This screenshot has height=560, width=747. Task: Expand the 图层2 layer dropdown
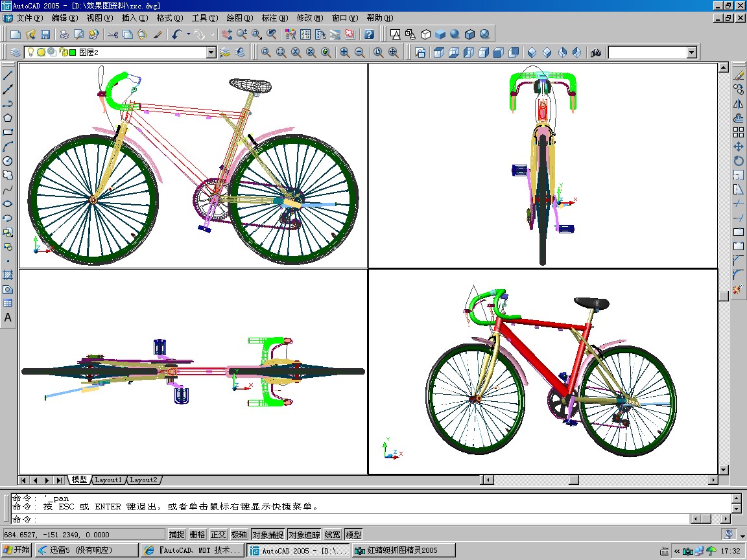click(x=211, y=52)
